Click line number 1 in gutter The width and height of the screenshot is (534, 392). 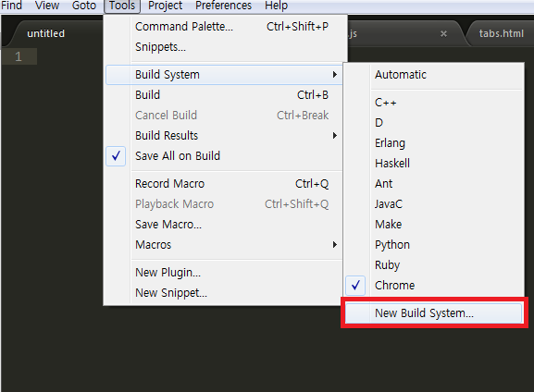(19, 56)
